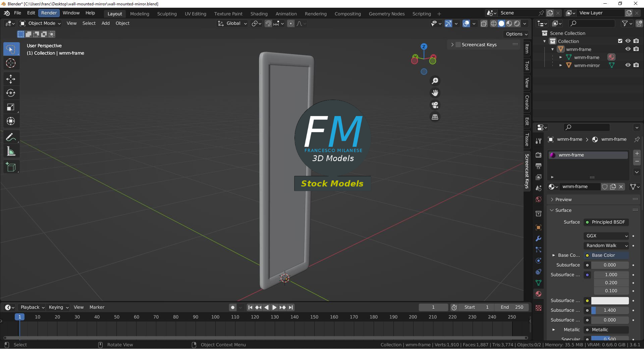This screenshot has height=349, width=644.
Task: Click the Select Box tool
Action: 11,49
